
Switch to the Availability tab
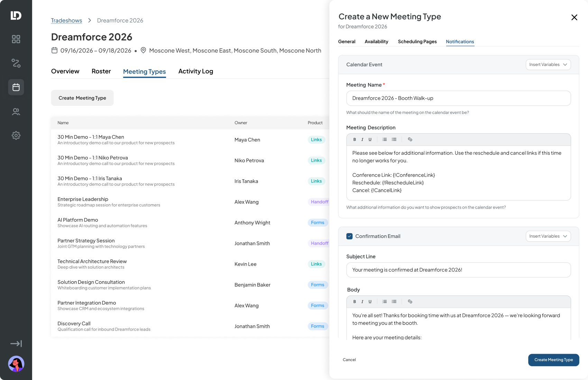376,41
